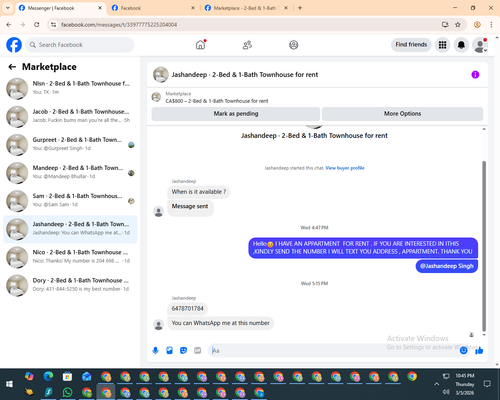
Task: Expand the tab search dropdown arrow
Action: [x=8, y=8]
